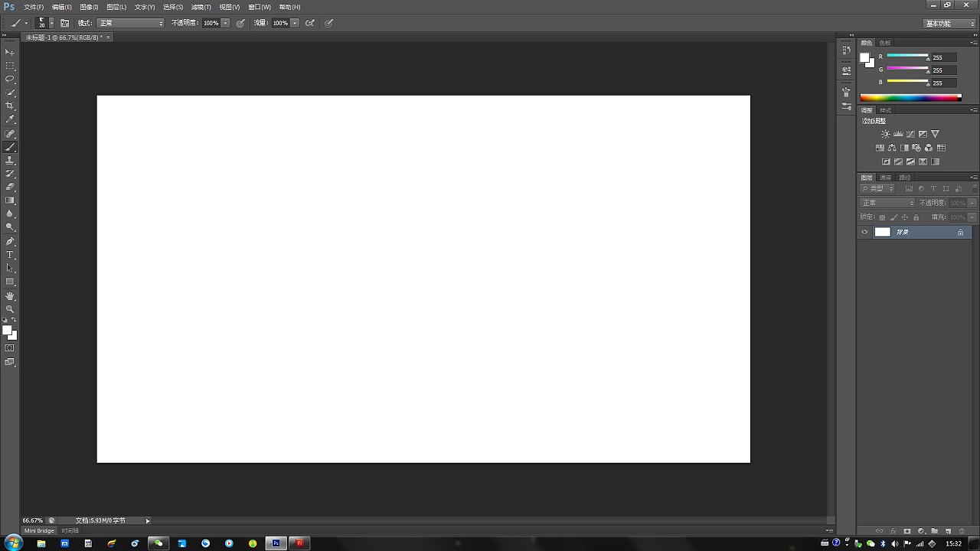Click the color spectrum ramp bar

910,97
